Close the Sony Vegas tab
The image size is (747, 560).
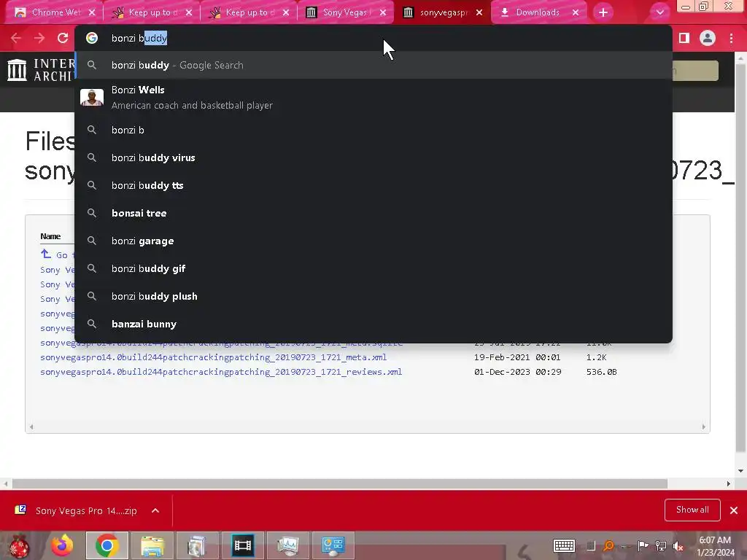coord(383,12)
